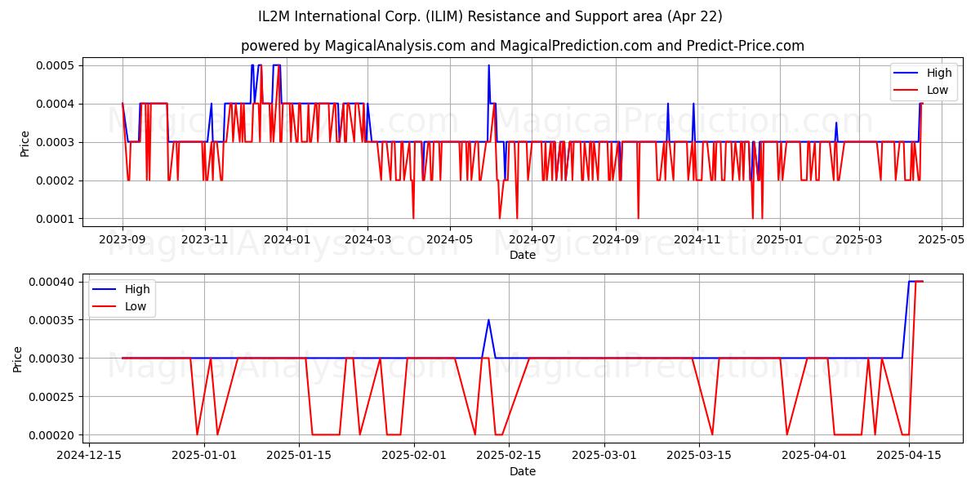Click the 2024-12-15 date tick

pyautogui.click(x=90, y=456)
